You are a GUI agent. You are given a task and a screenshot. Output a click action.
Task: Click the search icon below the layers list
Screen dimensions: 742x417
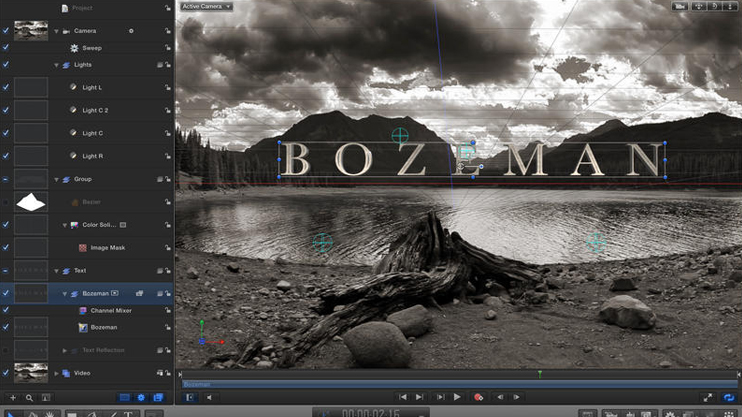pyautogui.click(x=29, y=398)
